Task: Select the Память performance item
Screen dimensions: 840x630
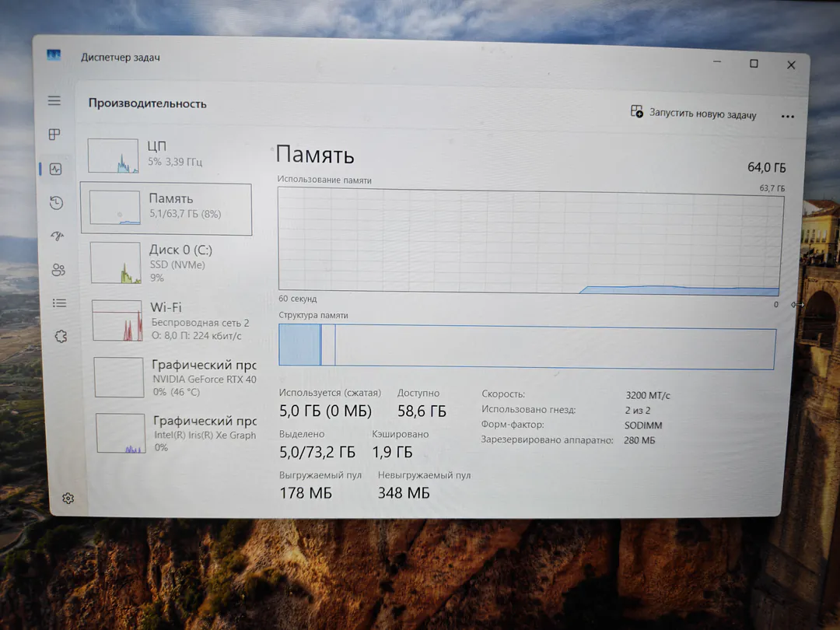Action: point(166,208)
